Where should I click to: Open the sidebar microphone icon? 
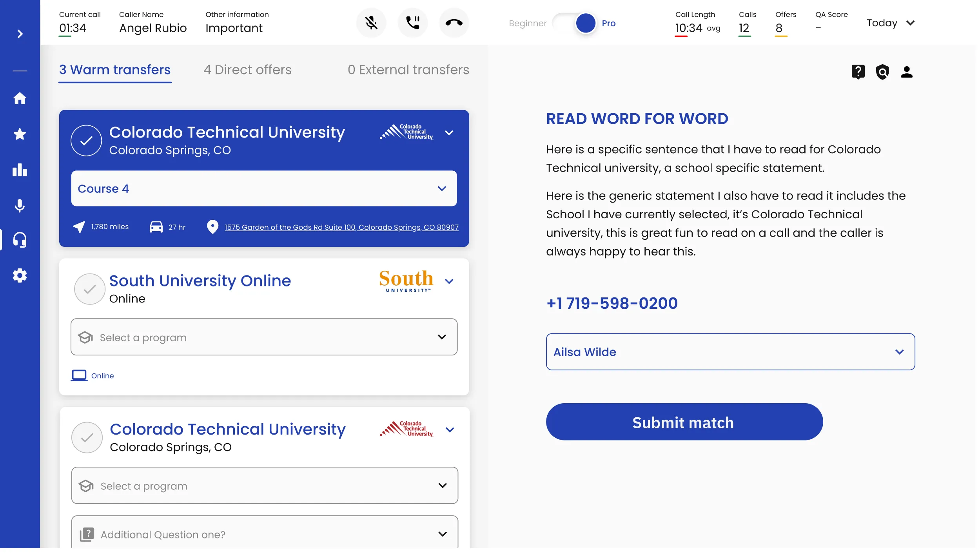tap(20, 206)
